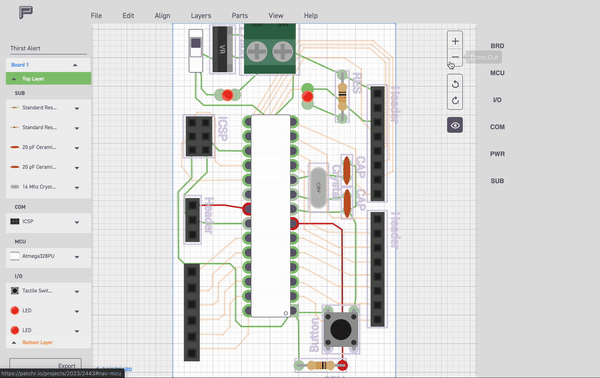Click the 16 Mhz Crystal list icon
The image size is (600, 378).
15,187
